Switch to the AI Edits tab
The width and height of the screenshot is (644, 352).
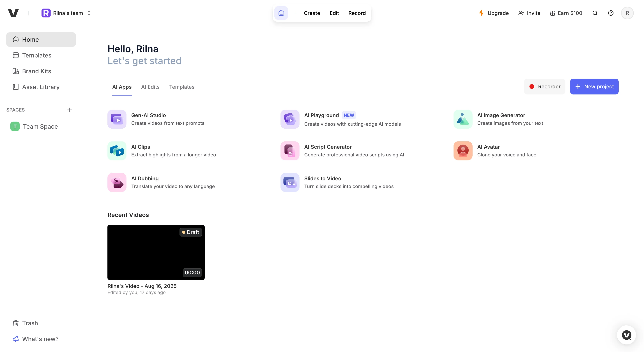coord(150,87)
